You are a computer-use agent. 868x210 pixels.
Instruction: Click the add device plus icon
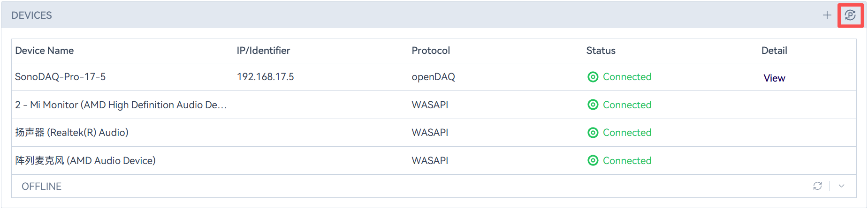[x=827, y=15]
